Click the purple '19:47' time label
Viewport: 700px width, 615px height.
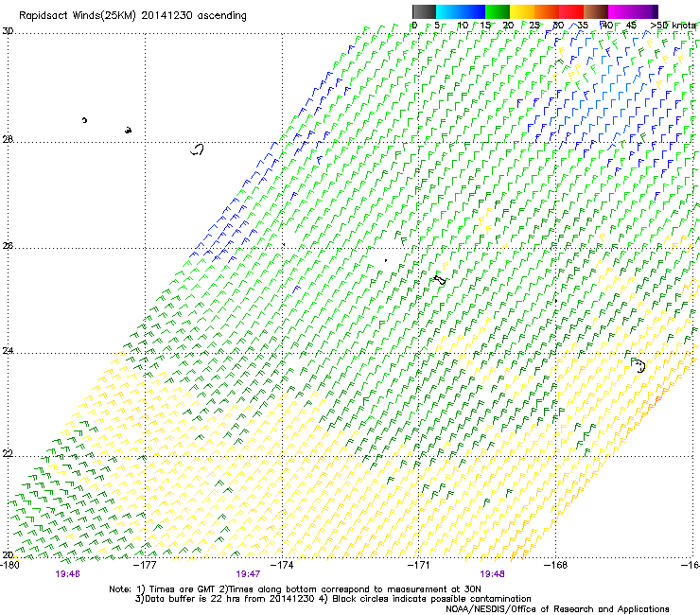(x=248, y=574)
